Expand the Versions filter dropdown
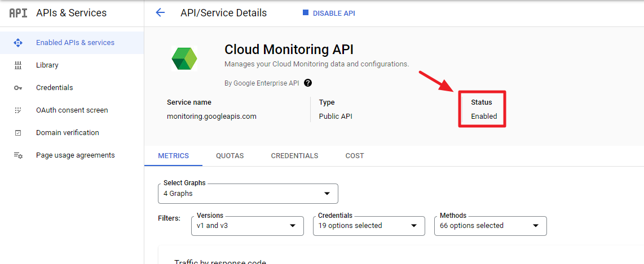This screenshot has height=264, width=644. (x=246, y=226)
